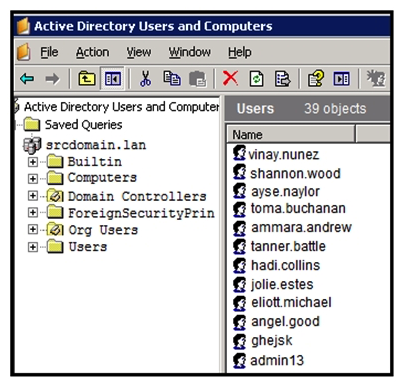Select user tanner.battle
The width and height of the screenshot is (403, 386).
click(288, 246)
